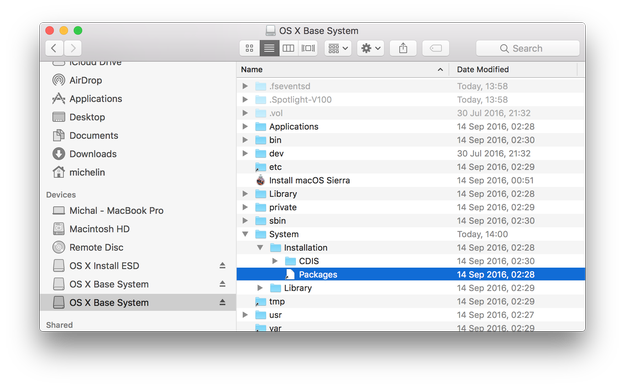This screenshot has height=388, width=625.
Task: Expand the bin folder
Action: click(245, 140)
